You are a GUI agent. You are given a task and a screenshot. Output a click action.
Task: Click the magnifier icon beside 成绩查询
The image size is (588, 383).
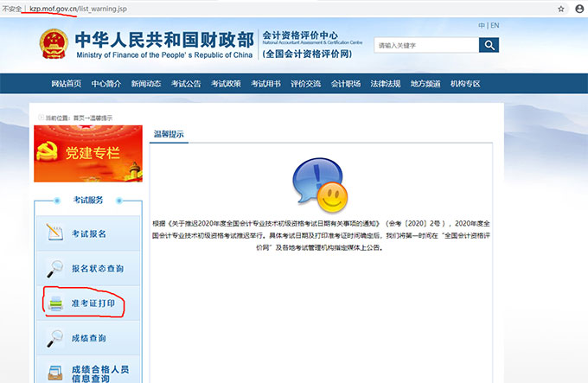(54, 338)
